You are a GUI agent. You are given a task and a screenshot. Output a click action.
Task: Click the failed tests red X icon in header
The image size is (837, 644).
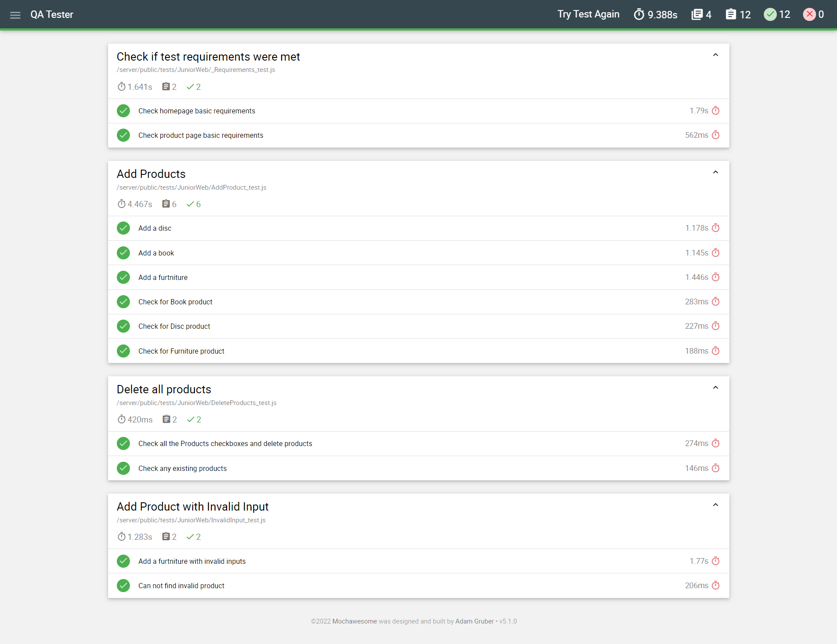810,14
